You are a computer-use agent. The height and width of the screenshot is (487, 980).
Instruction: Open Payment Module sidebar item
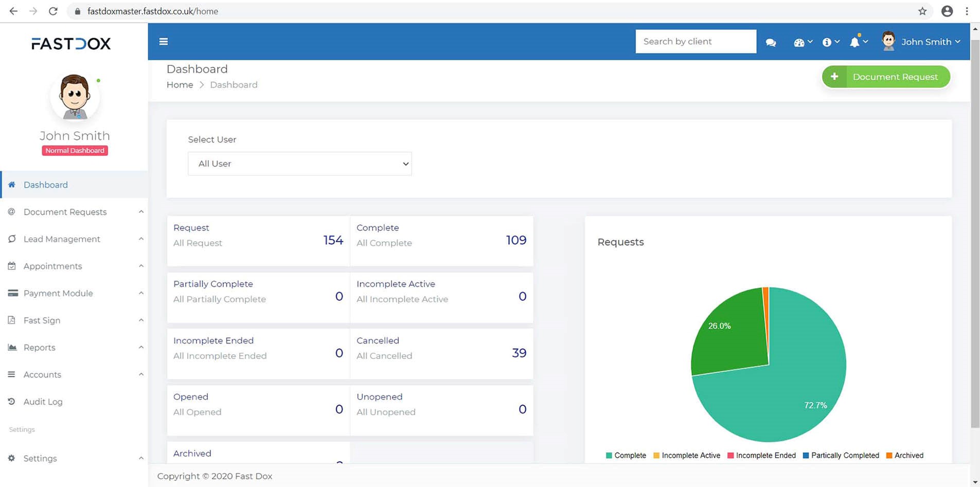point(58,293)
